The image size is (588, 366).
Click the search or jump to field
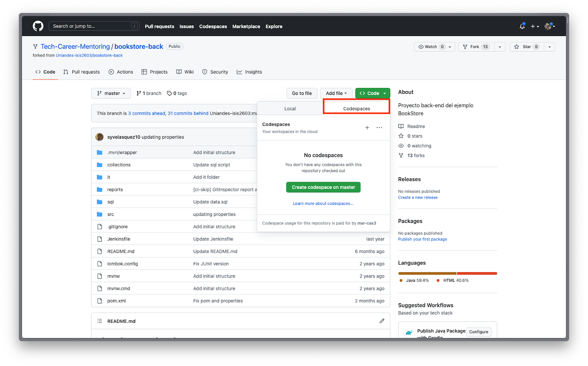[x=94, y=26]
